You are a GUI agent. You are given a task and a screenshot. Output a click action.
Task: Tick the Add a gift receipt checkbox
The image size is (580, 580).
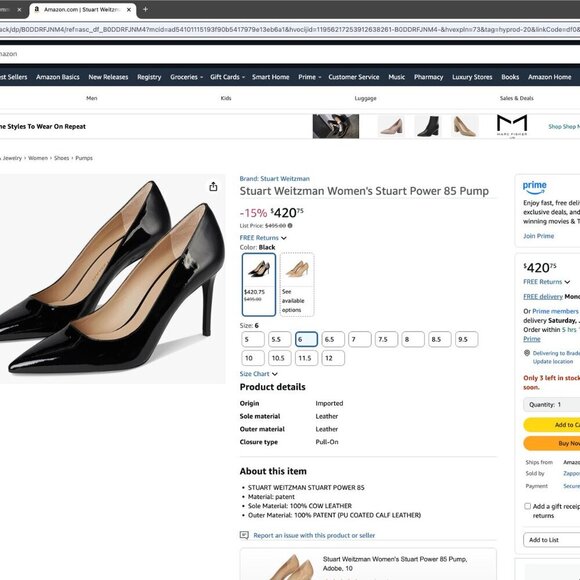[527, 506]
